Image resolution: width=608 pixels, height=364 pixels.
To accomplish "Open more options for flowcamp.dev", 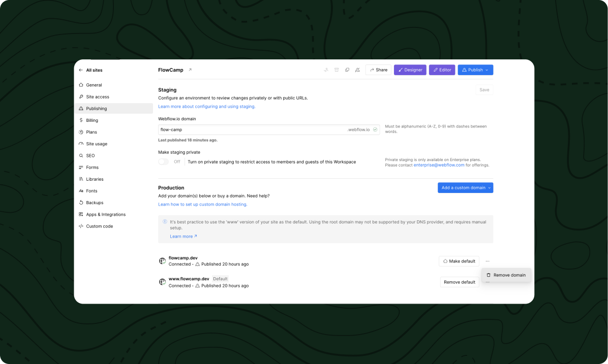I will coord(488,261).
